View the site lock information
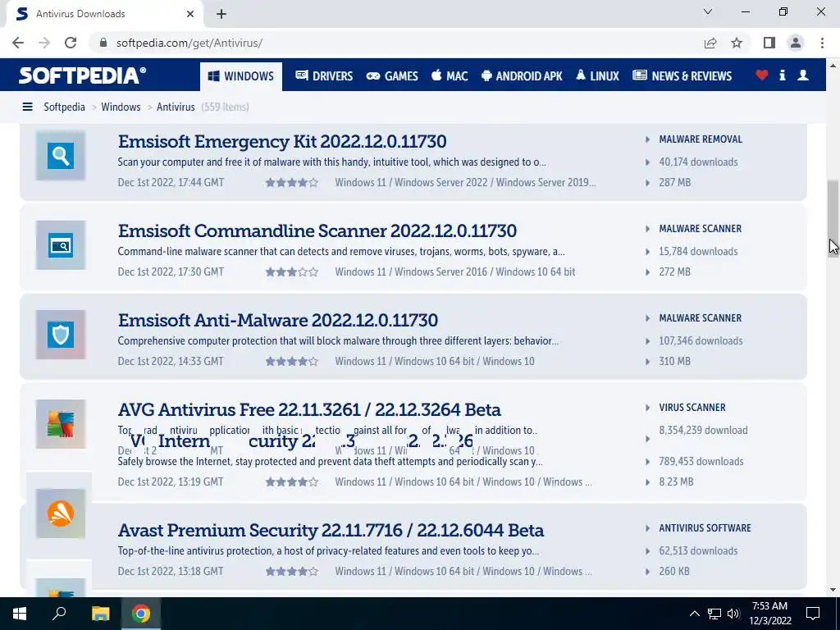 [x=103, y=43]
